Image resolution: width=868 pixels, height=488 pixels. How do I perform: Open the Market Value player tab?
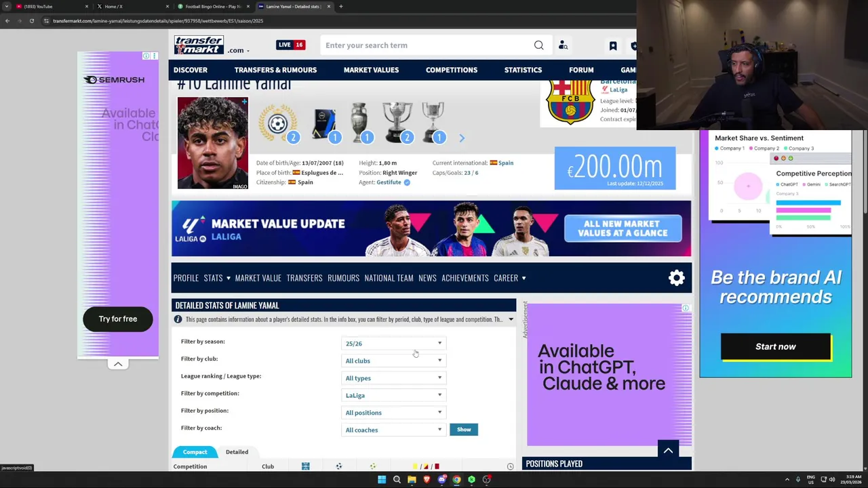point(258,278)
